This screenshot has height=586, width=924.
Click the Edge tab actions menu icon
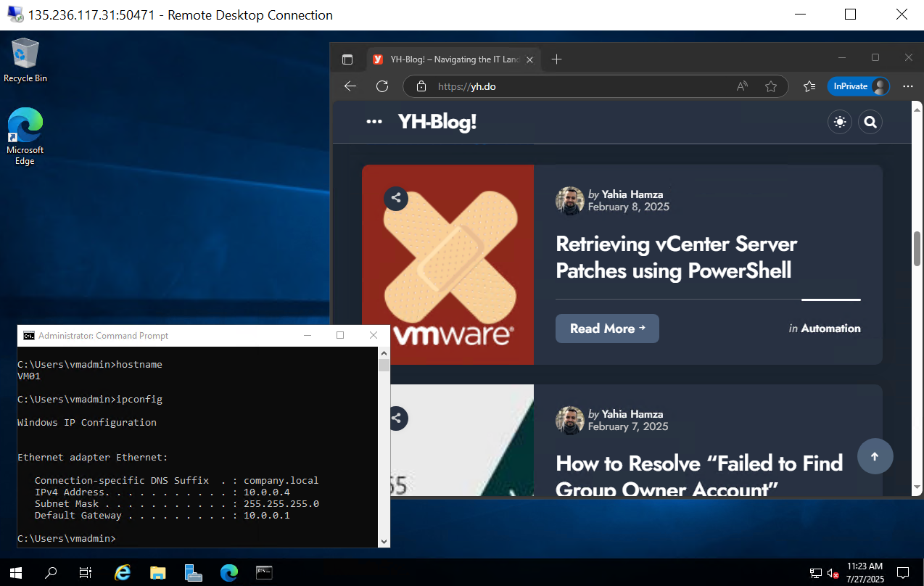coord(347,59)
